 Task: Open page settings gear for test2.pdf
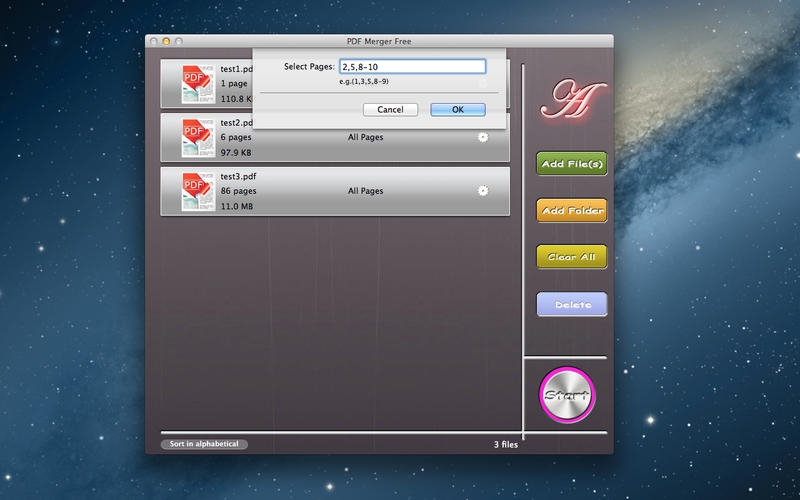483,137
